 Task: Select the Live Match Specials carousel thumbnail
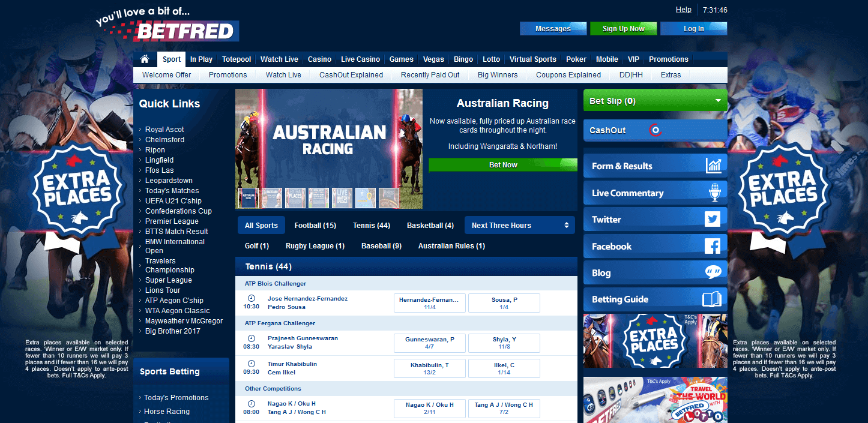point(342,197)
